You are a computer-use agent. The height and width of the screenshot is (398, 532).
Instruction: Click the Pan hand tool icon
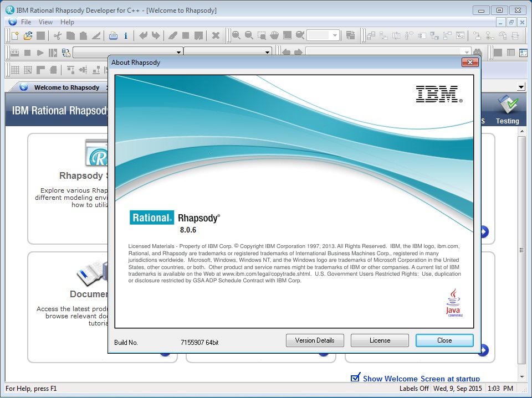point(274,35)
